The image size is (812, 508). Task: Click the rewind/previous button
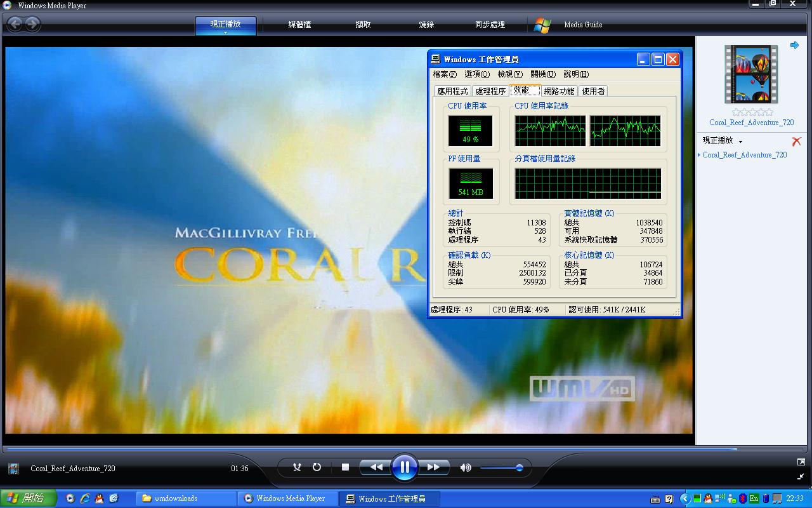(x=376, y=467)
